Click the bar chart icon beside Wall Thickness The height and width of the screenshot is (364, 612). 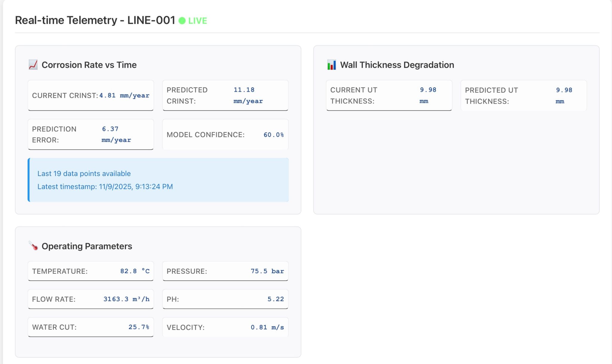pyautogui.click(x=331, y=65)
